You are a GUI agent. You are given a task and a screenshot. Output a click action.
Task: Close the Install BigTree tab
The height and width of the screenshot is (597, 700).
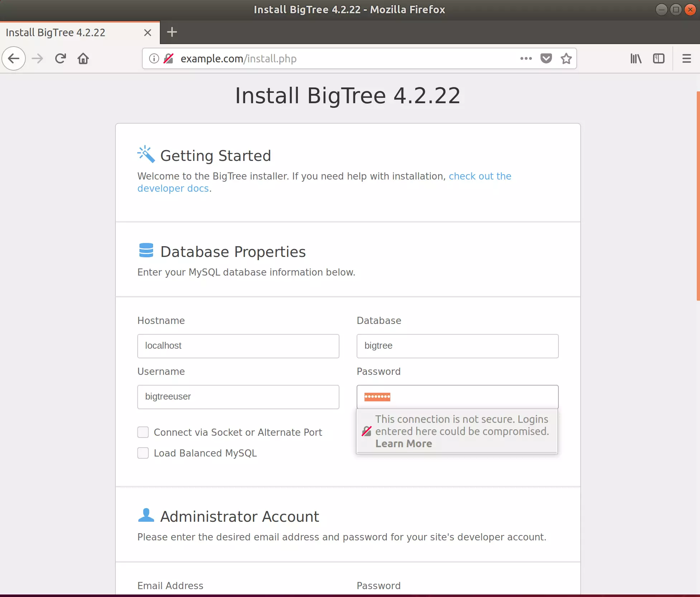point(147,33)
